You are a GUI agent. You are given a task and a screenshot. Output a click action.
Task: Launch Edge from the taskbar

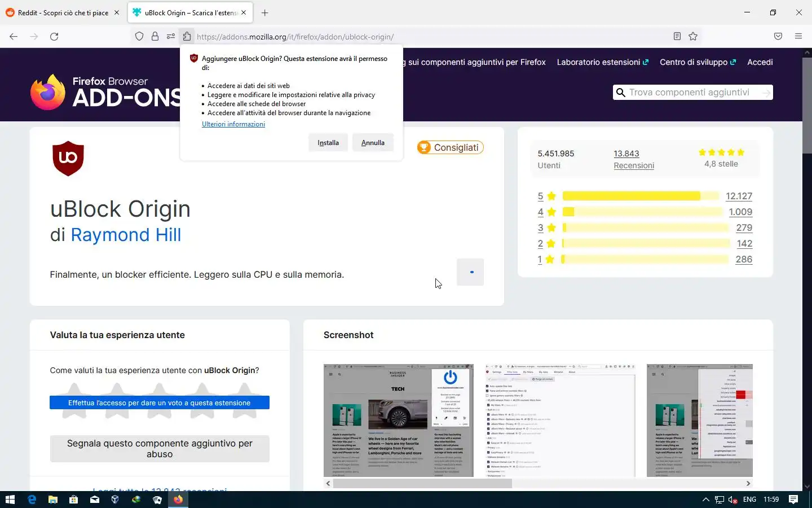coord(32,500)
